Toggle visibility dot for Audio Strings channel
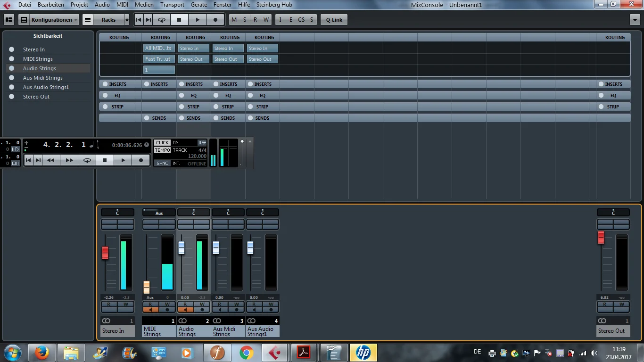This screenshot has width=644, height=362. tap(12, 68)
